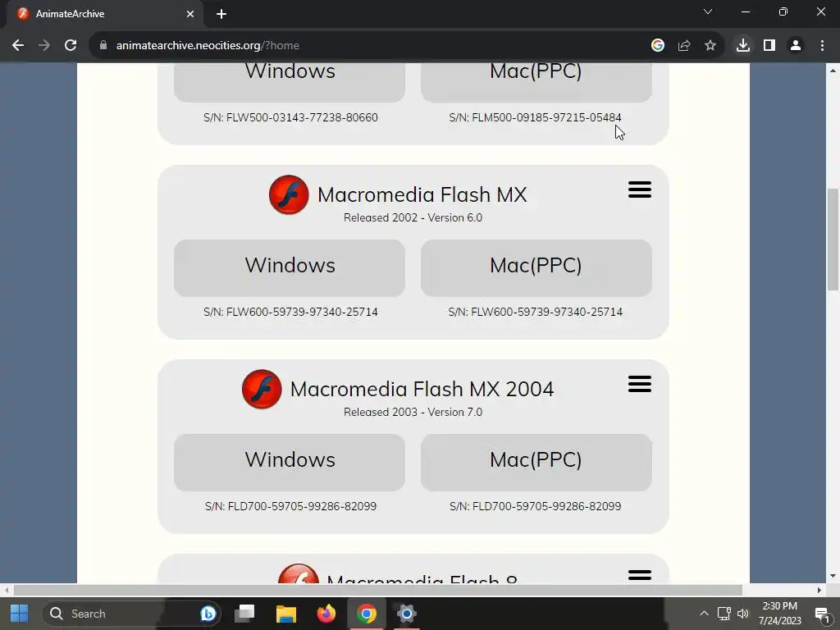Click the horizontal scrollbar right arrow

(x=819, y=590)
